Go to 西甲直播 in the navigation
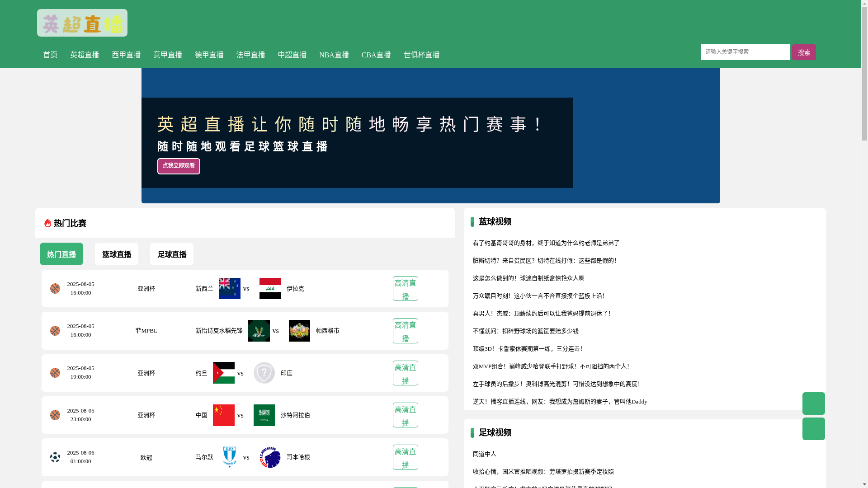 coord(126,55)
